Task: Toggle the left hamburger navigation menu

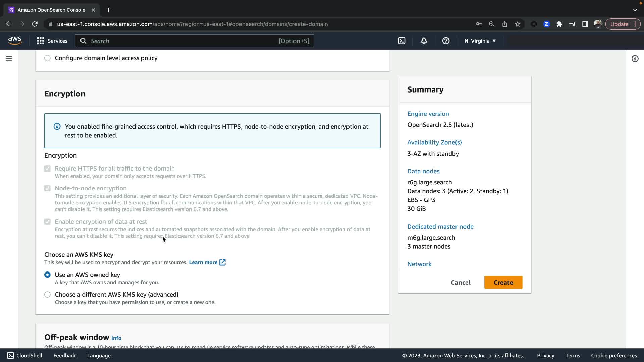Action: point(9,59)
